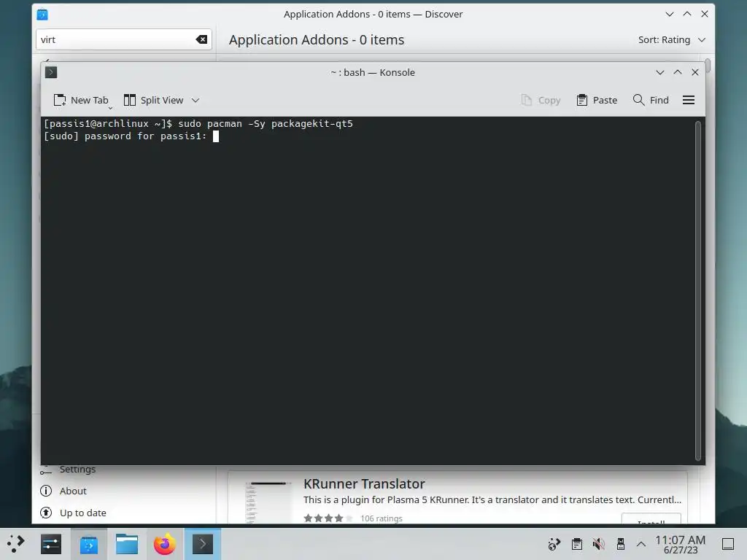Expand the Split View dropdown arrow

pos(196,100)
